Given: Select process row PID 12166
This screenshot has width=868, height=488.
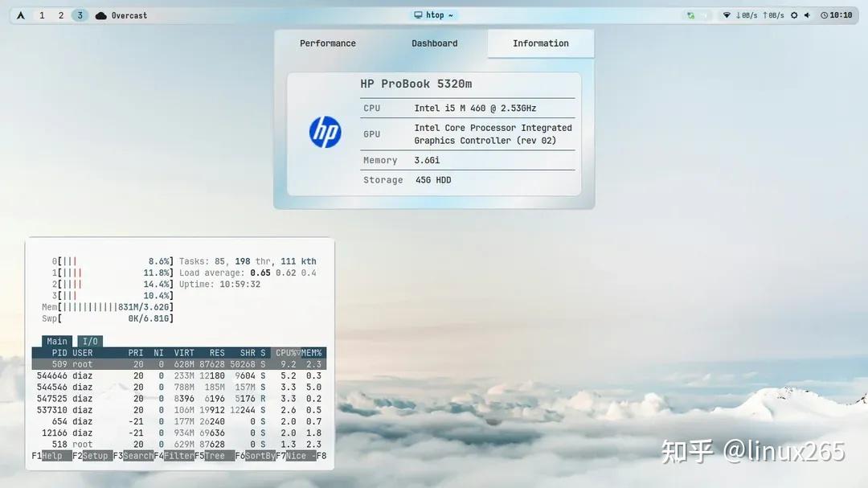Looking at the screenshot, I should click(178, 433).
